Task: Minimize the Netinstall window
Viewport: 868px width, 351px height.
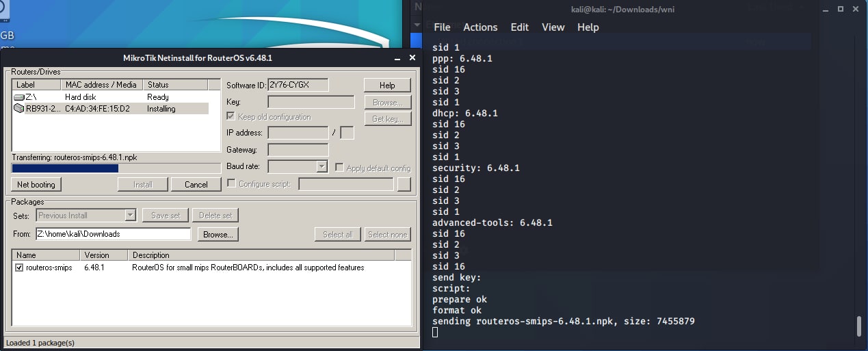Action: (x=397, y=58)
